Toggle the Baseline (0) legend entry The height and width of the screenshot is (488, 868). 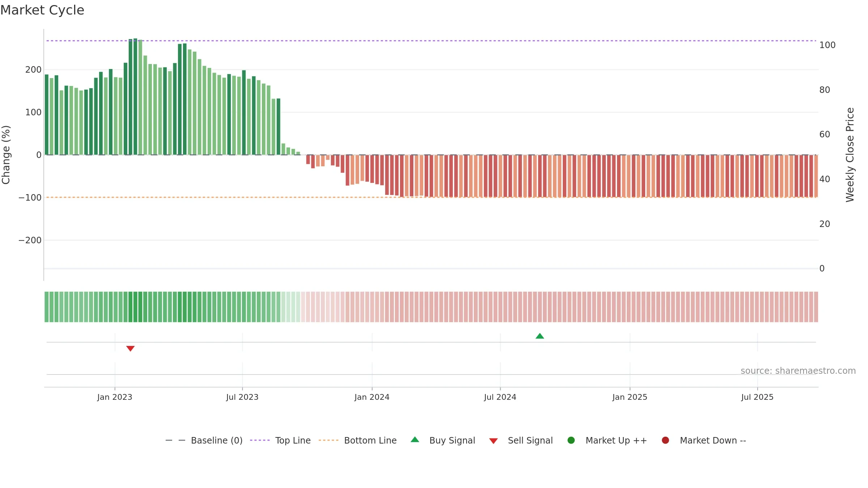coord(204,440)
